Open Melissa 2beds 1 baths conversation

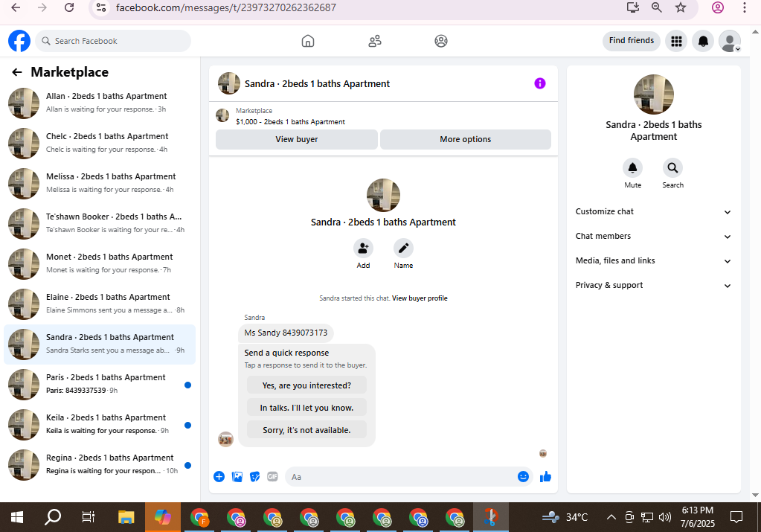[x=100, y=184]
